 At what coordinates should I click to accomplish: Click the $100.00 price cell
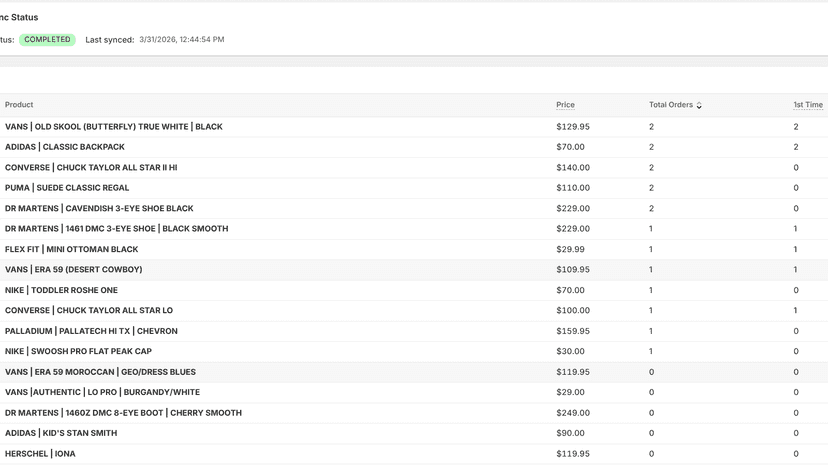pyautogui.click(x=573, y=310)
